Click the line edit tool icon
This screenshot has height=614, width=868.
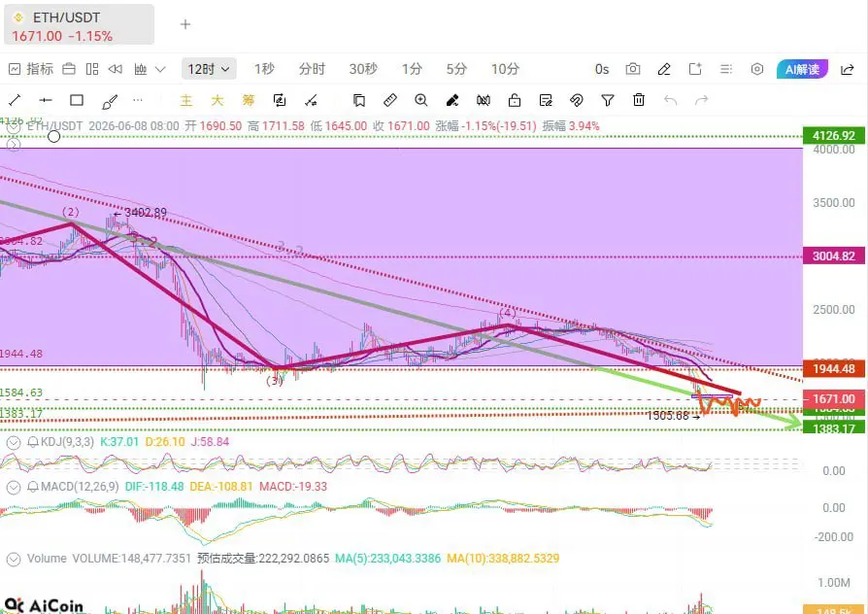point(311,100)
